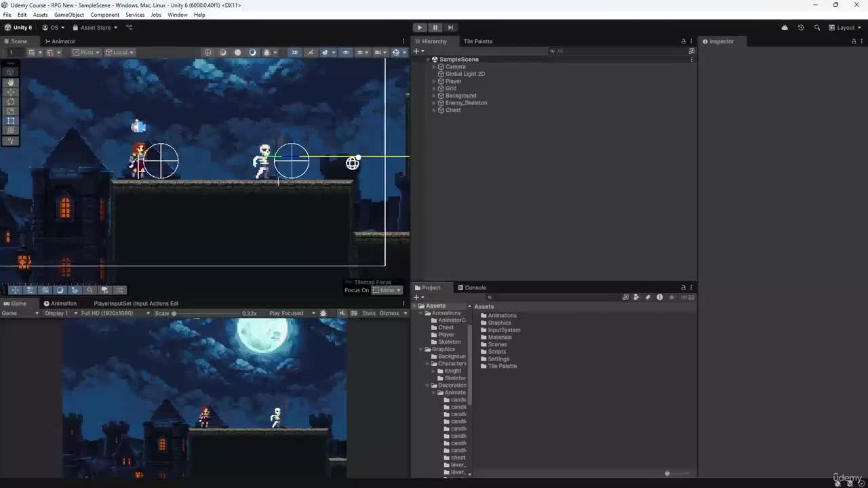Toggle 2D view mode in Scene
Screen dimensions: 868x488
click(294, 52)
